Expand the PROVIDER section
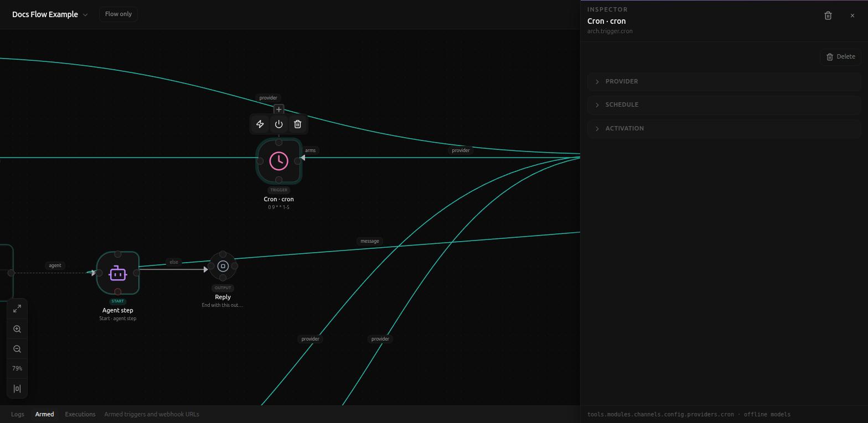 724,81
